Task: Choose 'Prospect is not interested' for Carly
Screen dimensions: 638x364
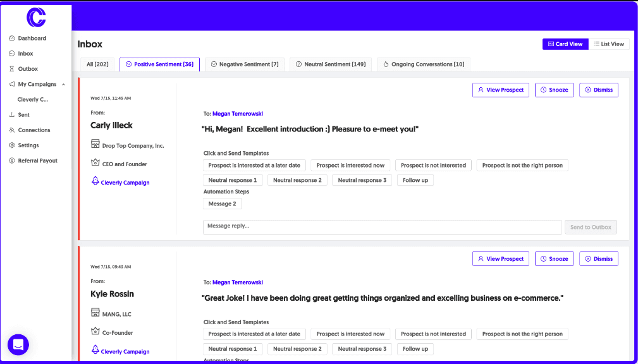Action: point(433,165)
